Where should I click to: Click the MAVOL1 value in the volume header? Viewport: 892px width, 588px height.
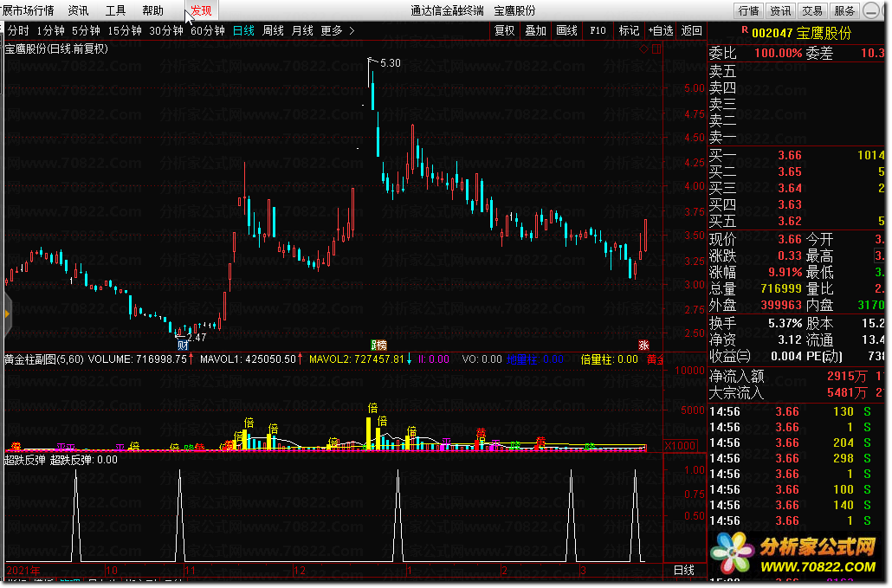coord(248,359)
